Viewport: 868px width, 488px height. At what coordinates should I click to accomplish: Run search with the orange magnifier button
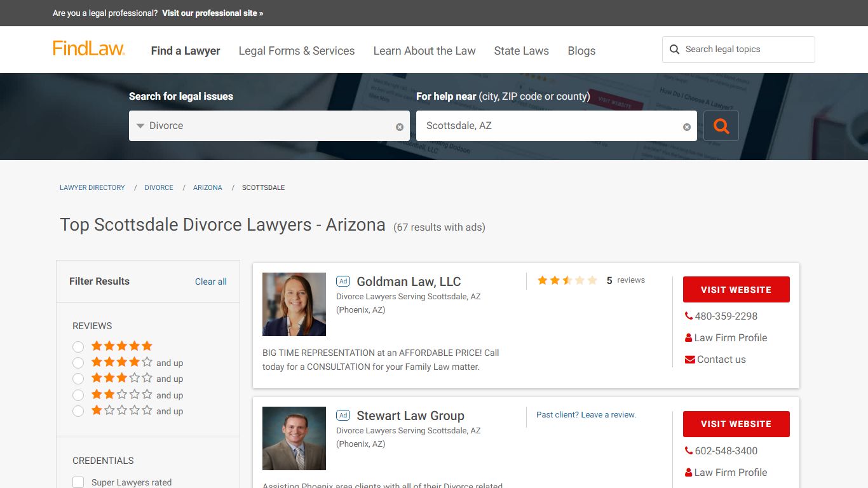[721, 126]
